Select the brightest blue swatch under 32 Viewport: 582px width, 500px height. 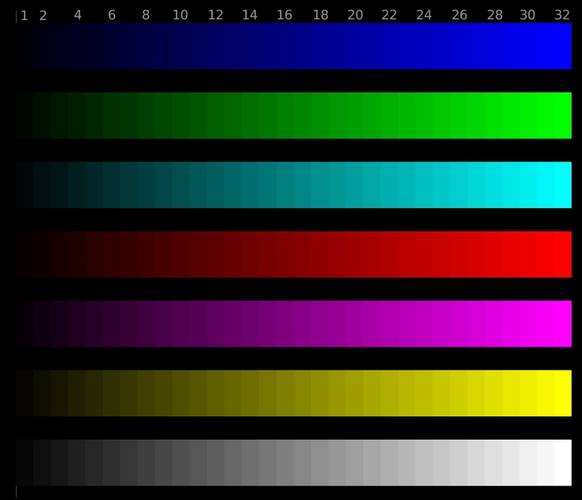(563, 46)
